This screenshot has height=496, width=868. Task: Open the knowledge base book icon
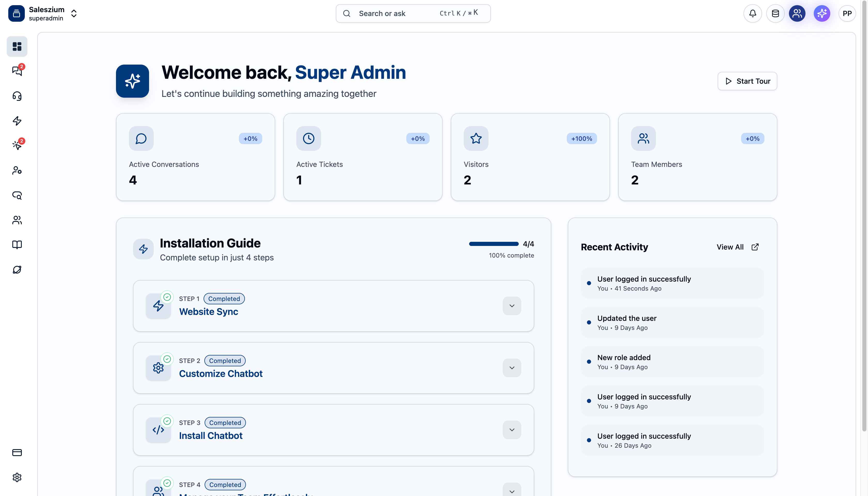point(17,245)
